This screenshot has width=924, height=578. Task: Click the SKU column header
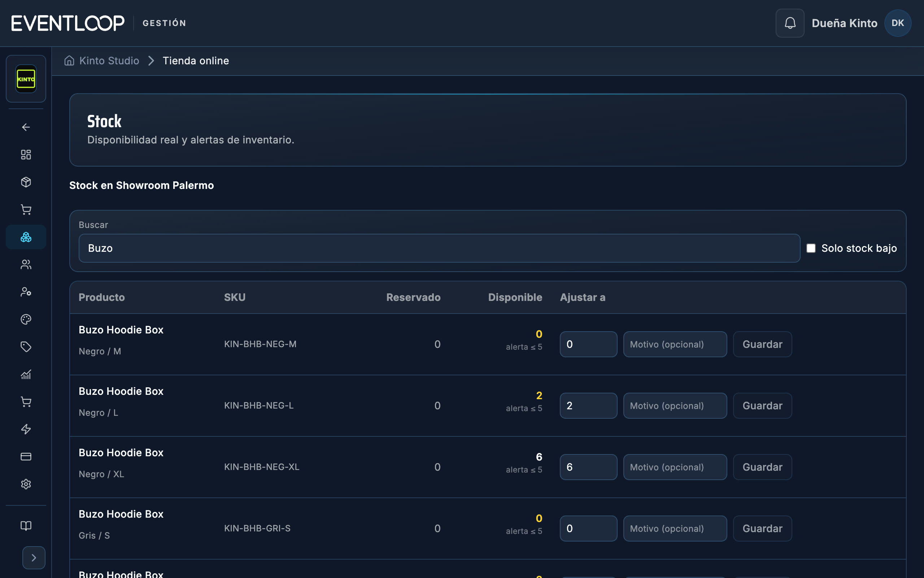235,297
